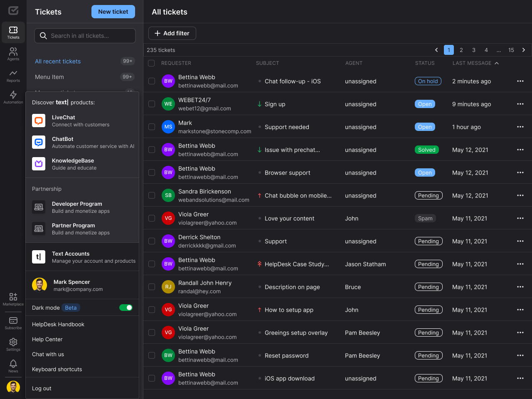This screenshot has height=399, width=532.
Task: Select checkbox for Derrick Shelton ticket
Action: [152, 241]
